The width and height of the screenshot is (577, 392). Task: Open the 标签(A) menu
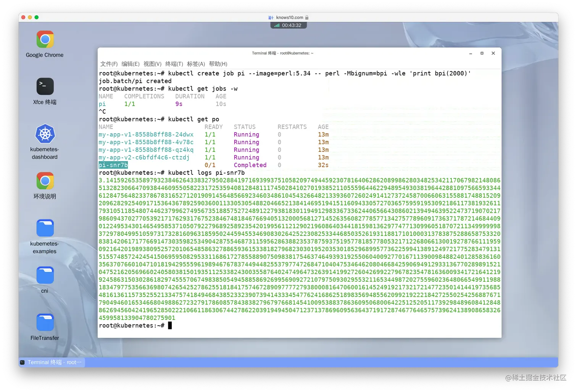(x=196, y=64)
